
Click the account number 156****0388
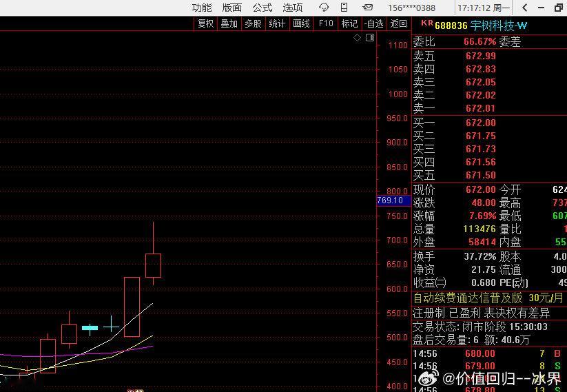411,8
